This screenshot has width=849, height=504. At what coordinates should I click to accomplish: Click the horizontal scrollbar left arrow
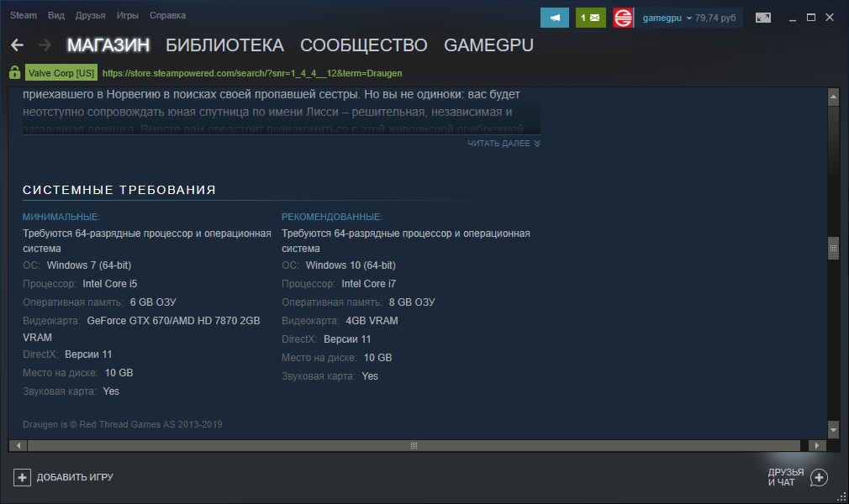[18, 445]
